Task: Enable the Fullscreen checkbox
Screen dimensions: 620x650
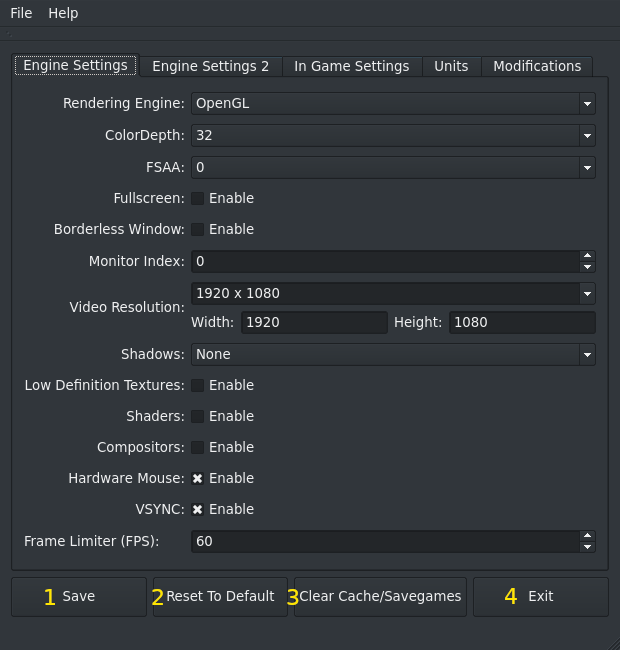Action: [198, 198]
